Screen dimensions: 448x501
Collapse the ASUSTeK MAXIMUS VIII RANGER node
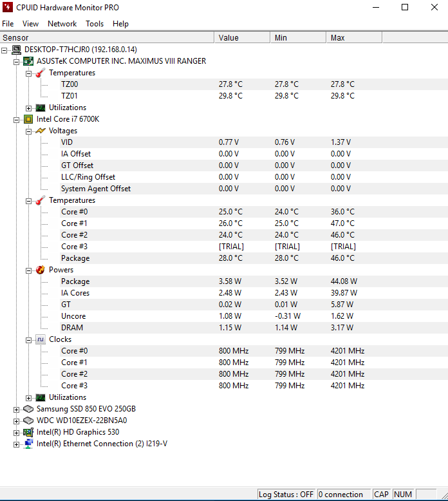coord(16,62)
